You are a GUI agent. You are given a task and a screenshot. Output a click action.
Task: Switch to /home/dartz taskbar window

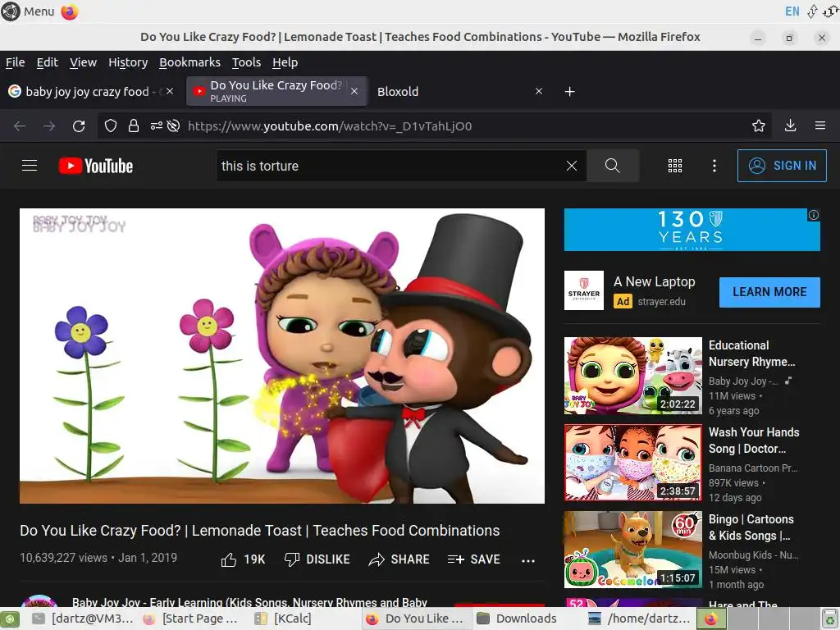[x=639, y=619]
